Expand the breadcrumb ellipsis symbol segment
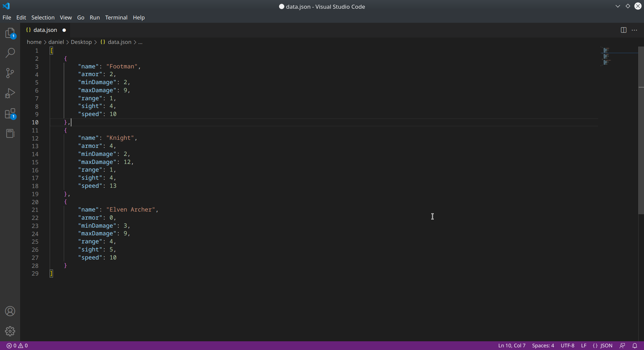Viewport: 644px width, 350px height. point(141,42)
